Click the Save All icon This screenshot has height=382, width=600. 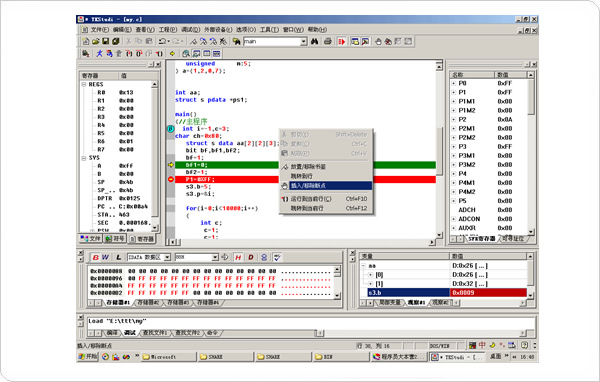pyautogui.click(x=116, y=41)
